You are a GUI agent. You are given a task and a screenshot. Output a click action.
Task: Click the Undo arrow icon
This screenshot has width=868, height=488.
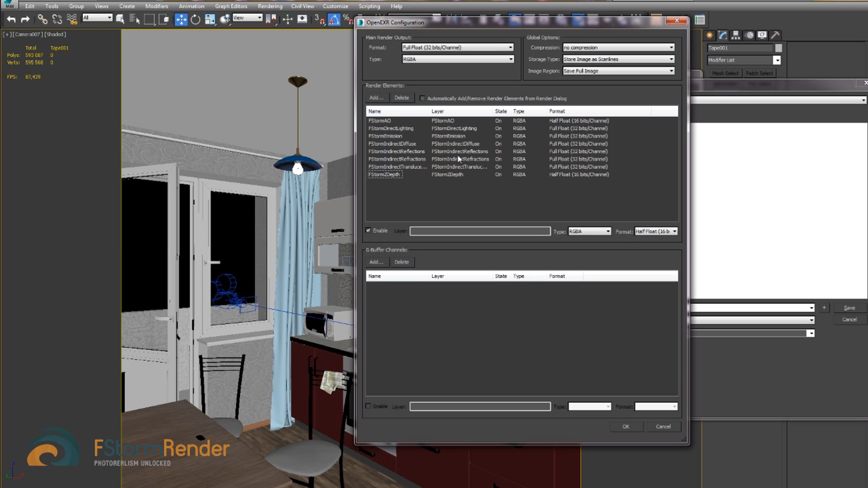tap(11, 19)
